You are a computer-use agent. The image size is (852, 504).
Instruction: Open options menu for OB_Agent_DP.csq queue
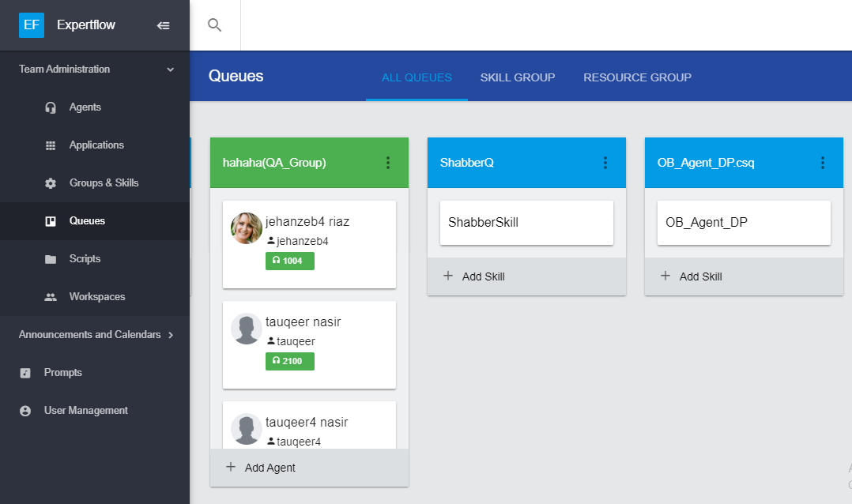[x=823, y=163]
